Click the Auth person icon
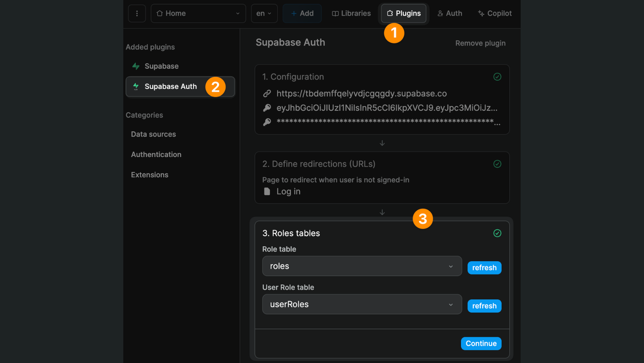Screen dimensions: 644x363 (x=441, y=13)
